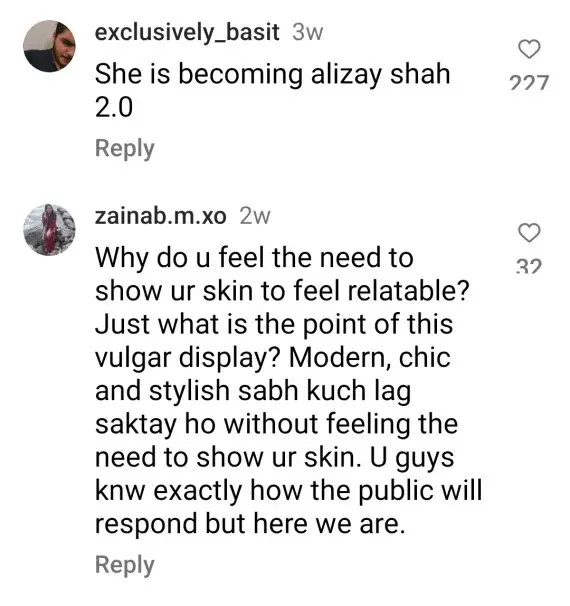The width and height of the screenshot is (570, 606).
Task: Click the 3w timestamp
Action: pos(307,32)
